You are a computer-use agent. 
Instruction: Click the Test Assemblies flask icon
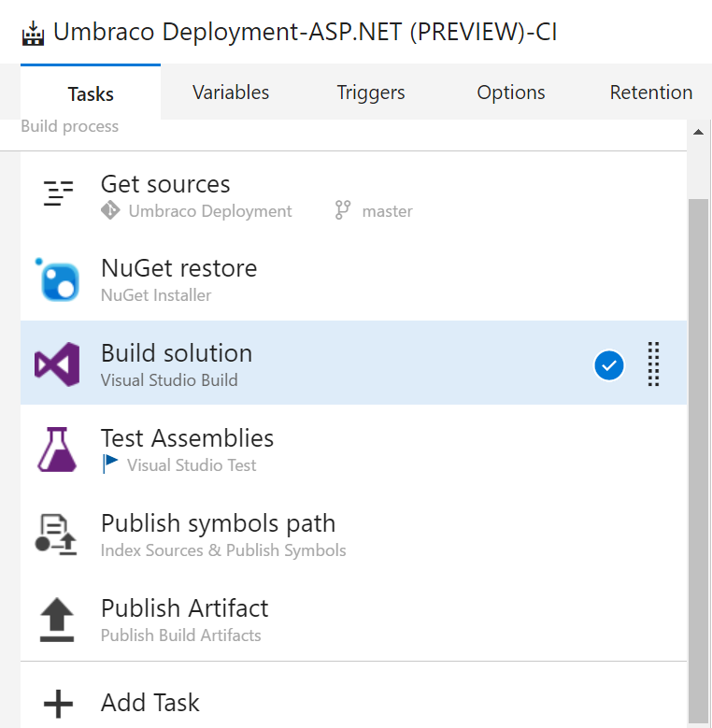click(58, 449)
